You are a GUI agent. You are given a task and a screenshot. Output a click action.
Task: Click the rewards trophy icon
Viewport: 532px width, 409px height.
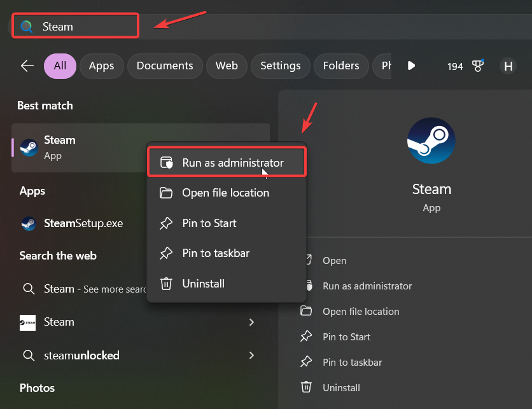(479, 66)
